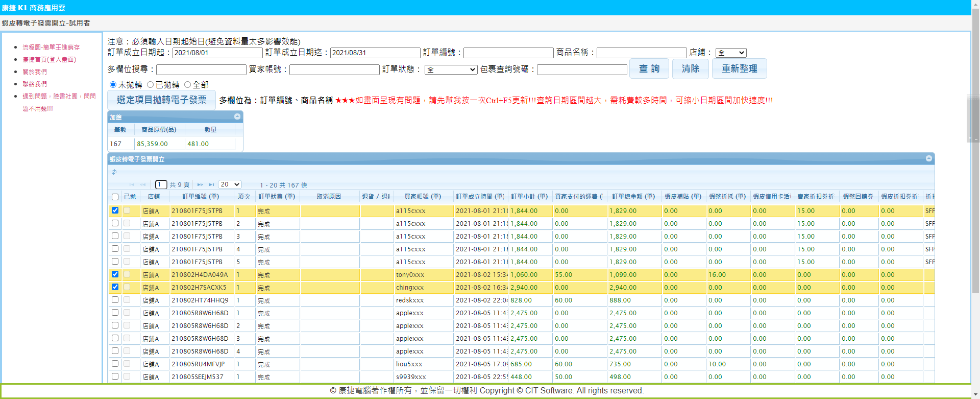This screenshot has width=980, height=399.
Task: Go to previous page in grid pager
Action: click(x=143, y=185)
